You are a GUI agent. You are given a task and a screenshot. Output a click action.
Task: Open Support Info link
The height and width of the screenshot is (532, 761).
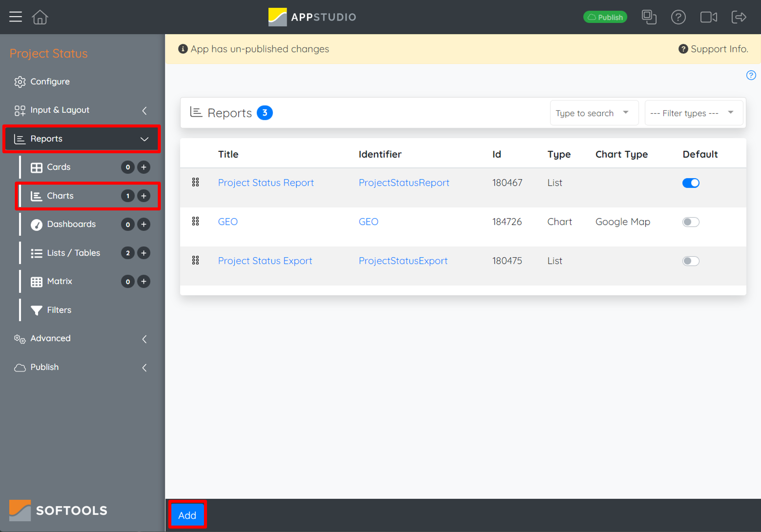coord(713,49)
